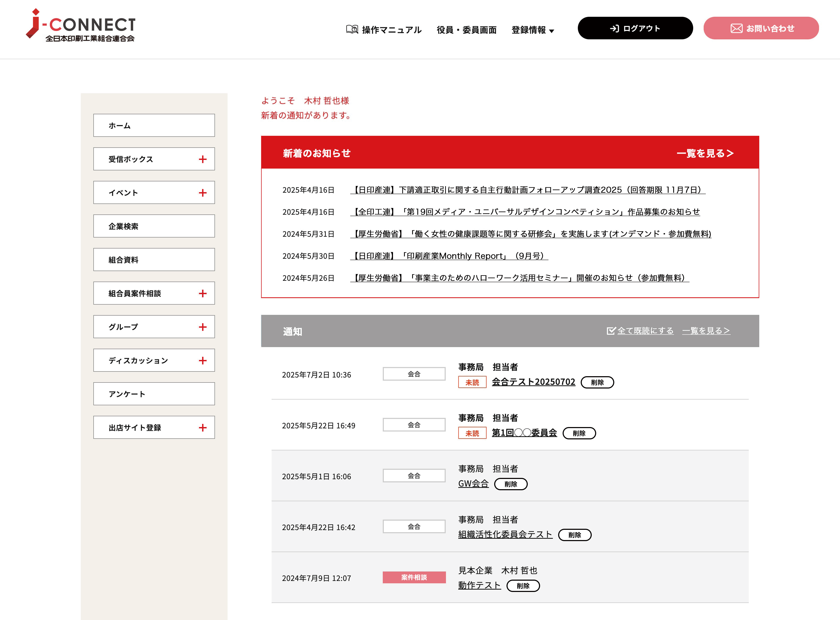Expand ディスカッション with its plus icon
This screenshot has height=620, width=840.
pos(203,361)
